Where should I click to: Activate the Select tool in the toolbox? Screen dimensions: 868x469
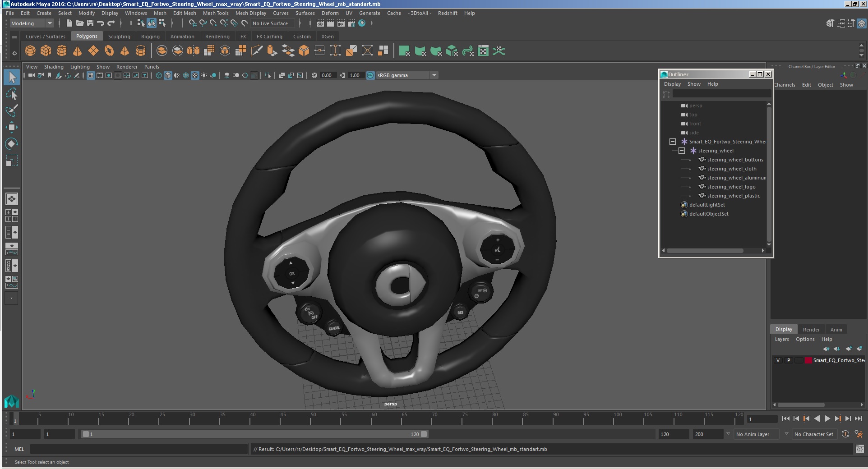12,78
